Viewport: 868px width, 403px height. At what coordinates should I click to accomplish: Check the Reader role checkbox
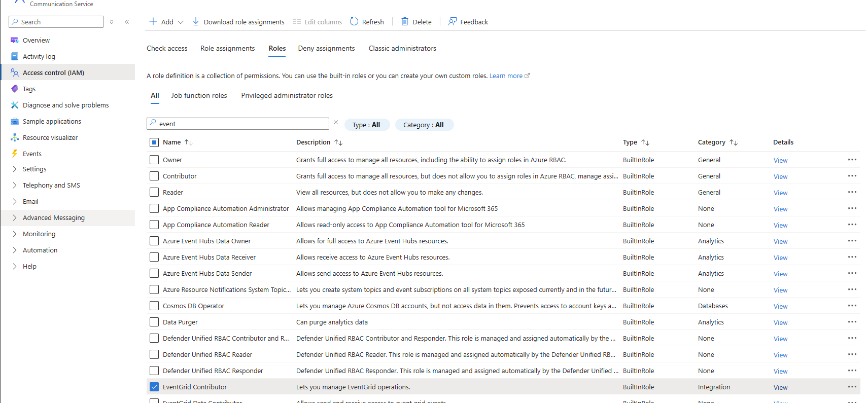(154, 192)
